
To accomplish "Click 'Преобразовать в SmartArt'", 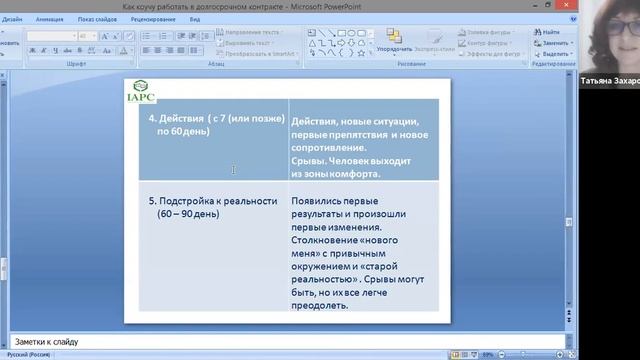I will click(x=257, y=53).
